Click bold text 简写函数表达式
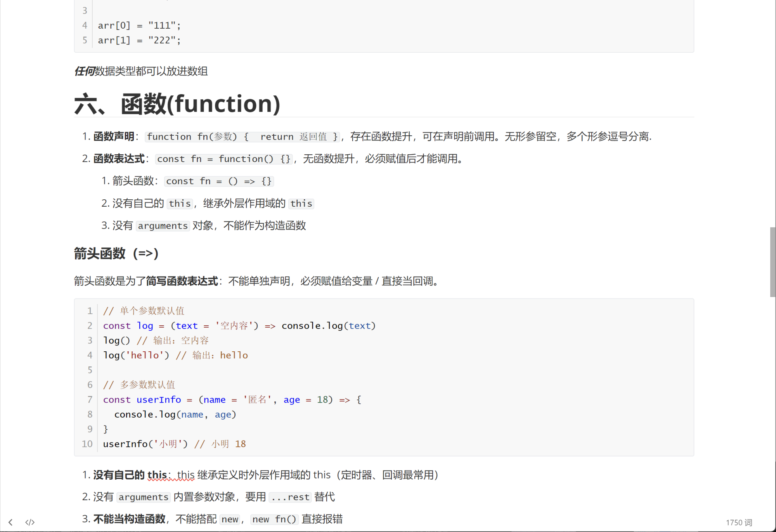The width and height of the screenshot is (776, 532). 182,281
